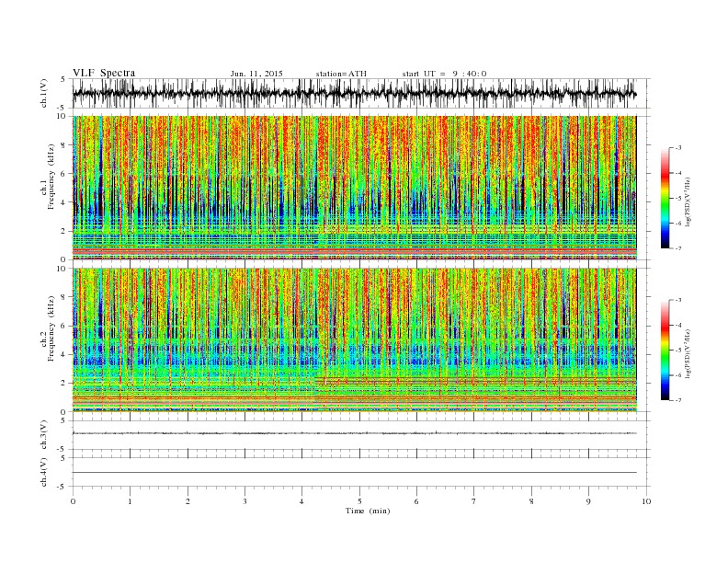The height and width of the screenshot is (563, 728).
Task: Click the 'ch.4(V)' axis label
Action: pyautogui.click(x=44, y=472)
